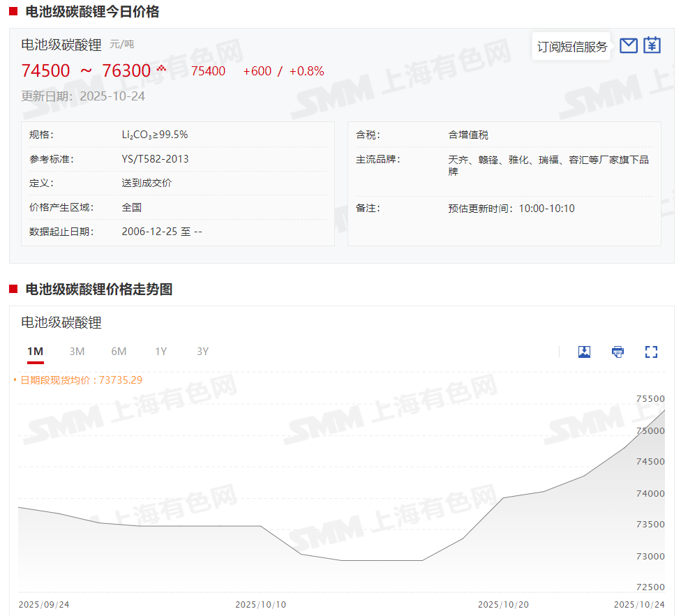Click the chart endpoint at 2025/10/24
Viewport: 681px width, 616px height.
coord(664,410)
